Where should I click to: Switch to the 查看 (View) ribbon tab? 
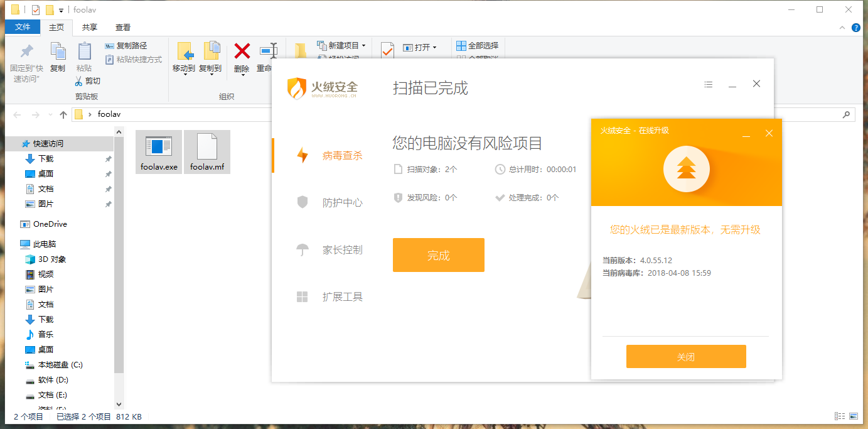tap(123, 27)
